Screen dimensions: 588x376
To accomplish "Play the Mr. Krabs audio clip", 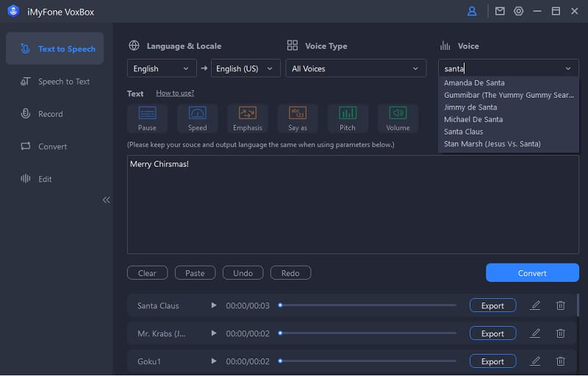I will (214, 333).
